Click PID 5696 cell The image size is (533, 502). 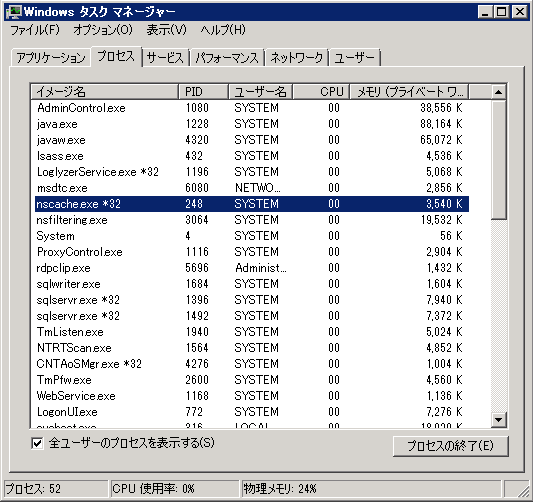pyautogui.click(x=197, y=268)
